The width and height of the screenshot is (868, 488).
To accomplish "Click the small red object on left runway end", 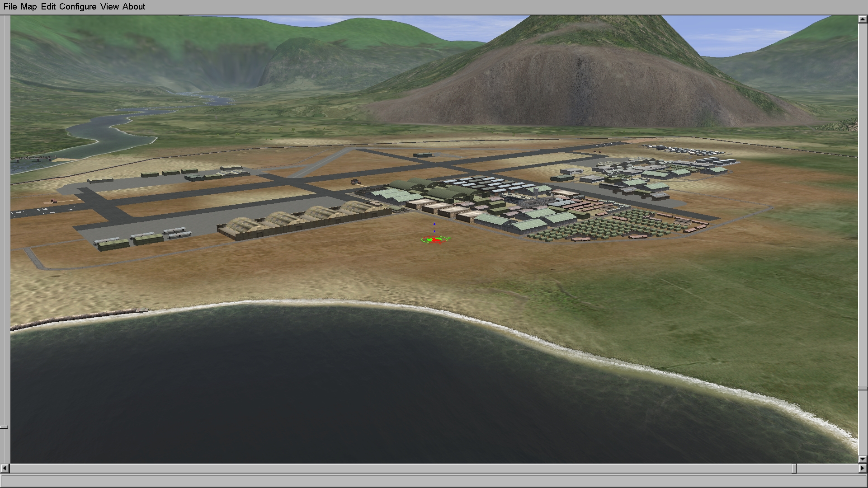I will coord(54,201).
